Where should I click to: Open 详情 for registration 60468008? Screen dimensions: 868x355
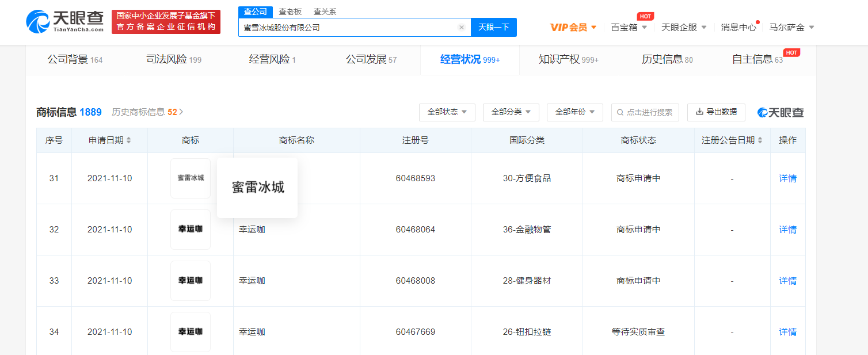pos(788,281)
